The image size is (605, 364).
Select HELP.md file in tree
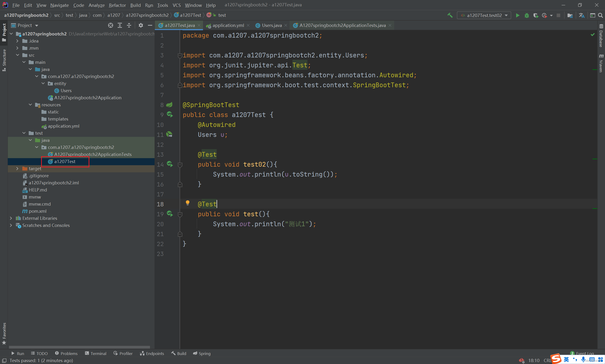click(x=38, y=190)
